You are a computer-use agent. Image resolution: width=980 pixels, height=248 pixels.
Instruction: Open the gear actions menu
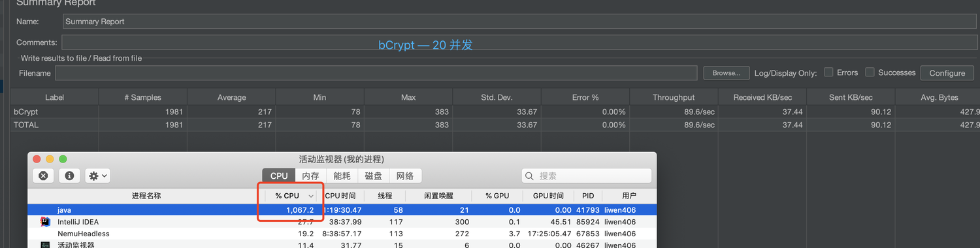[97, 176]
